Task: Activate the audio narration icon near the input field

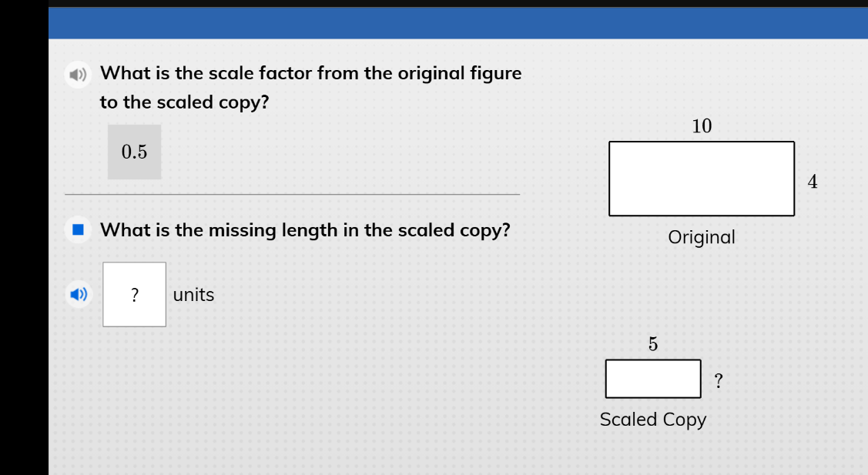Action: click(78, 294)
